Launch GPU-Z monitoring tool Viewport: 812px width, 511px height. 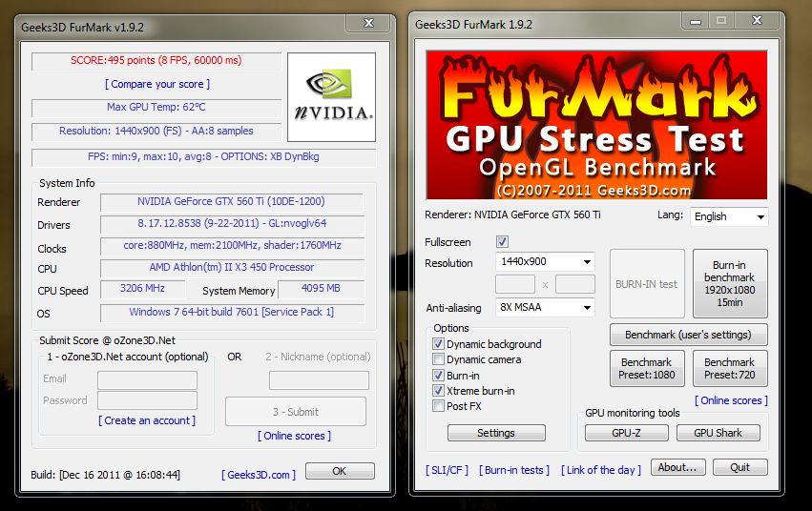627,433
